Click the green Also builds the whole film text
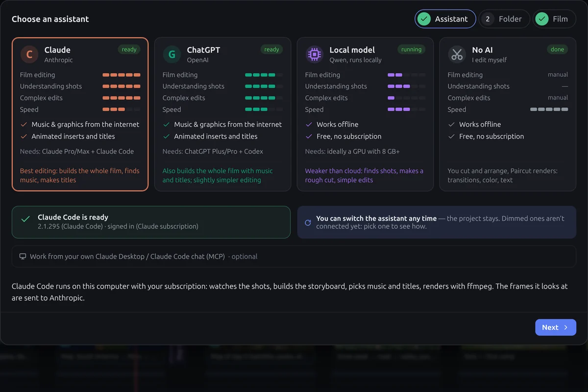This screenshot has width=588, height=392. point(218,175)
